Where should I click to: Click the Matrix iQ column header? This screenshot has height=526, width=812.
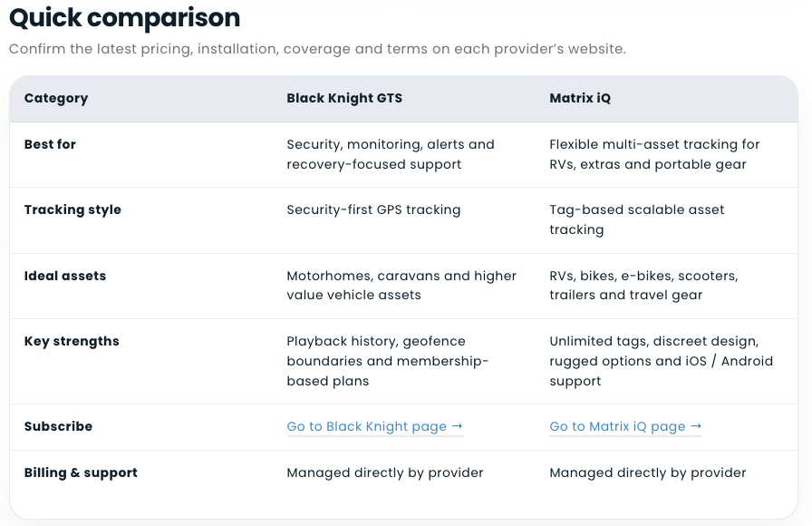[580, 98]
